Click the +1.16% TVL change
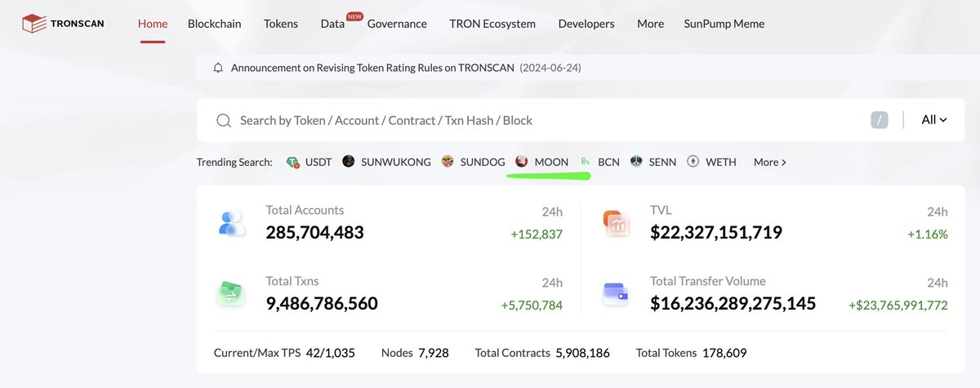 click(928, 234)
